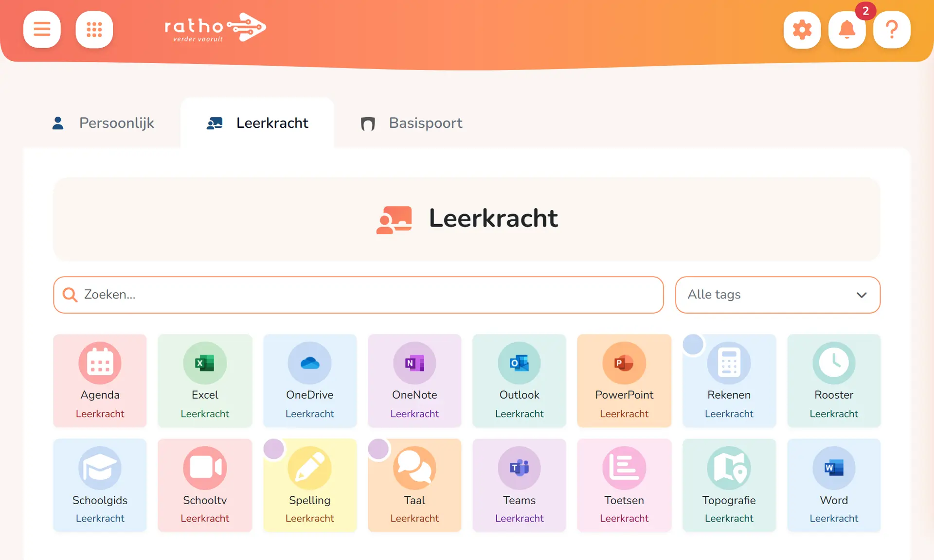Open the Rooster clock icon
The image size is (934, 560).
tap(834, 363)
